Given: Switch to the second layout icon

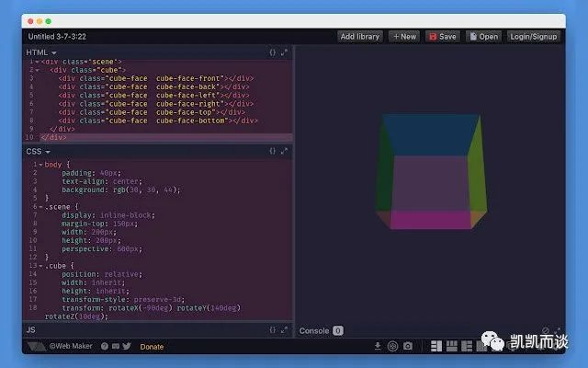Looking at the screenshot, I should pyautogui.click(x=451, y=346).
